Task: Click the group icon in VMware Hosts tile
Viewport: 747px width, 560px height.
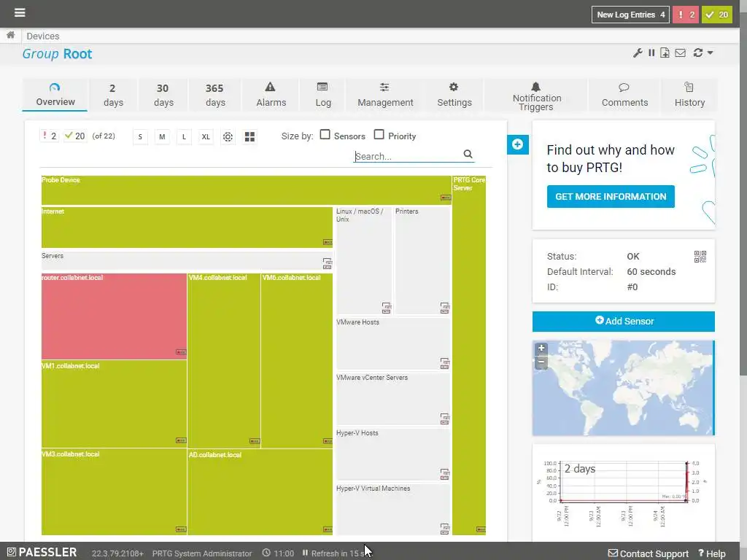Action: (x=444, y=363)
